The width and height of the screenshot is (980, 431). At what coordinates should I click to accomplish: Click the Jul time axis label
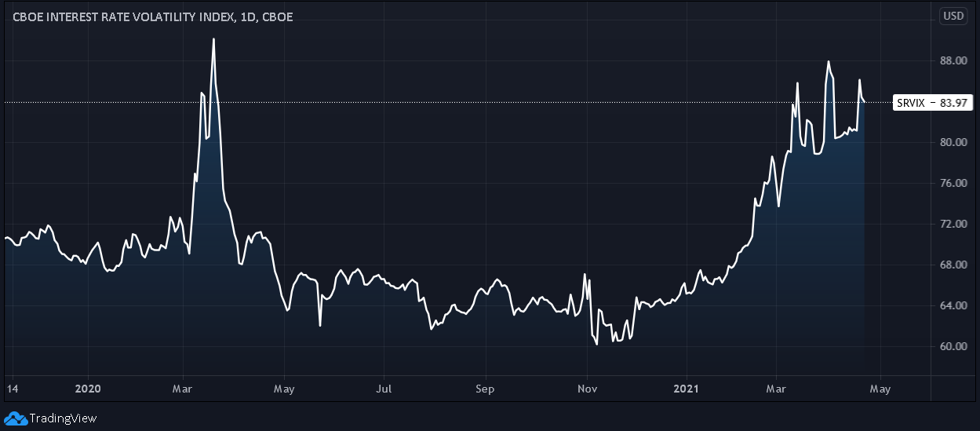click(384, 388)
